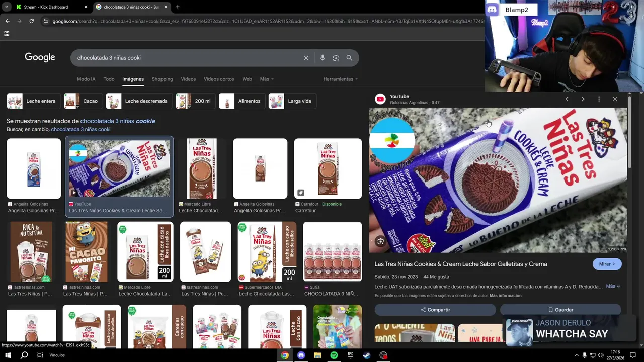Open Windows Start menu
This screenshot has width=644, height=362.
(8, 355)
